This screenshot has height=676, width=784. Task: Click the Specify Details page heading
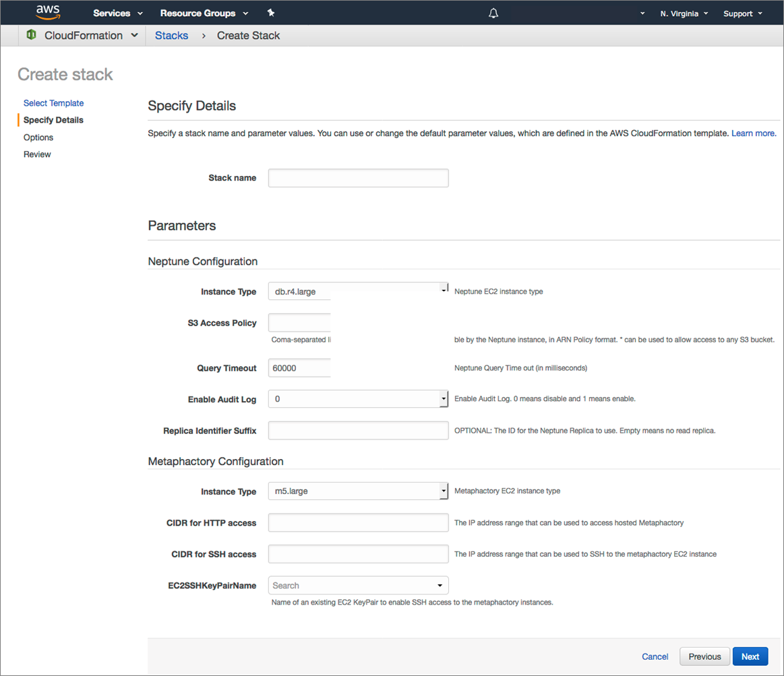click(x=192, y=106)
